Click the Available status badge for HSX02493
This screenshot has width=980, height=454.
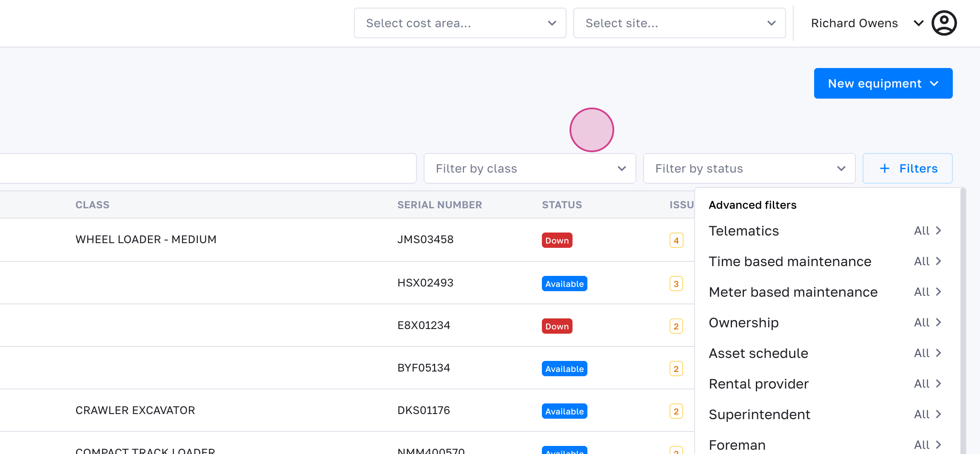564,284
